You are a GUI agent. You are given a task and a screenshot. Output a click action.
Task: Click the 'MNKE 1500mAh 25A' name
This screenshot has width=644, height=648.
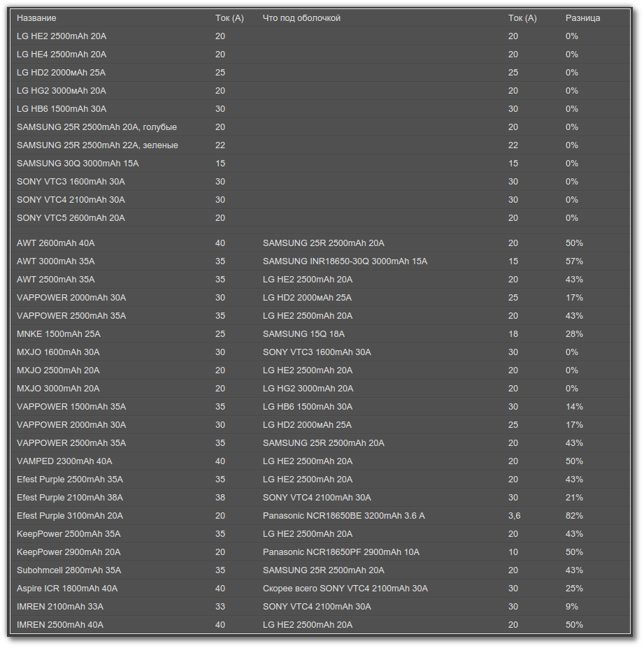click(x=59, y=334)
